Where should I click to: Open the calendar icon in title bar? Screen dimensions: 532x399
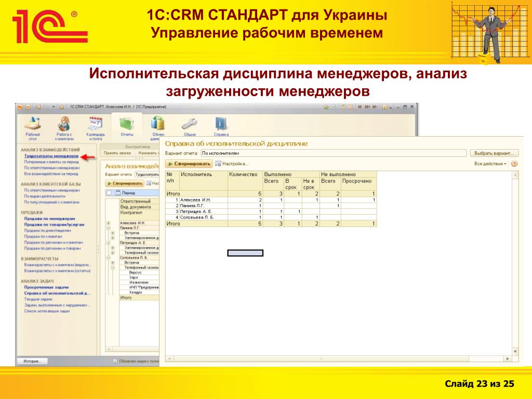point(351,107)
